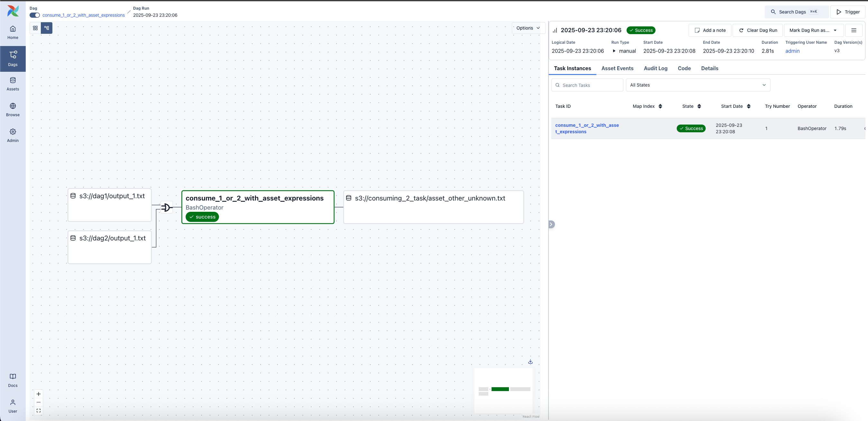Screen dimensions: 868x421
Task: Download the graph as an image
Action: (x=530, y=362)
